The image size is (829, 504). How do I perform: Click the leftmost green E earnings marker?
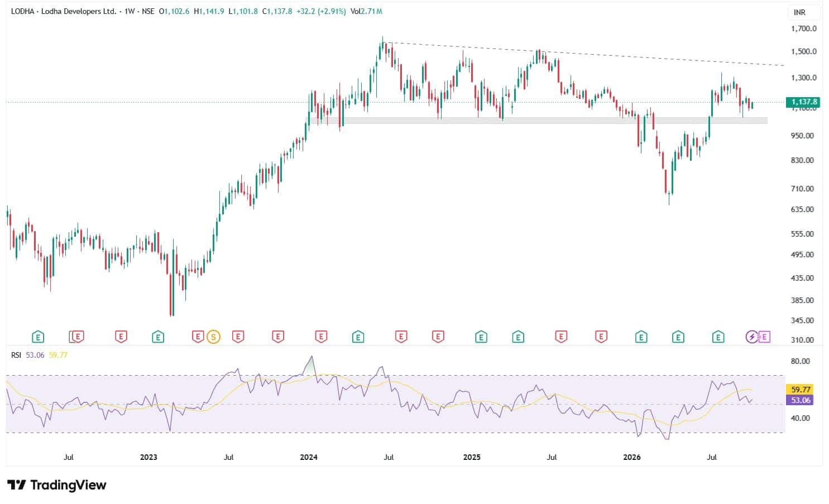(x=38, y=337)
